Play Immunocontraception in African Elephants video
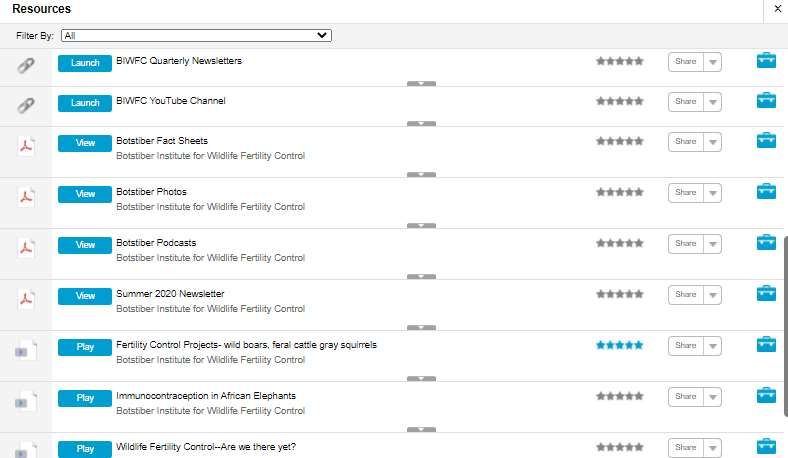The width and height of the screenshot is (788, 458). click(85, 398)
